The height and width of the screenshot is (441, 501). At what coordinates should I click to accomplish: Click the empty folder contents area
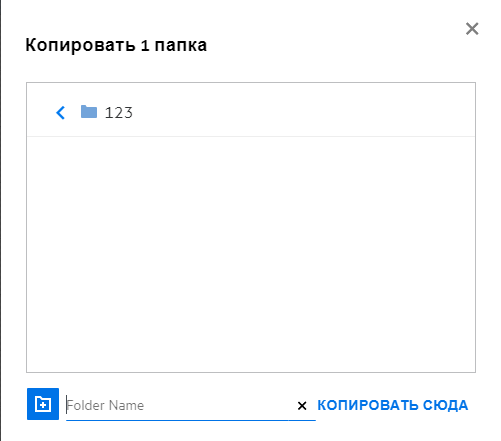tap(251, 254)
